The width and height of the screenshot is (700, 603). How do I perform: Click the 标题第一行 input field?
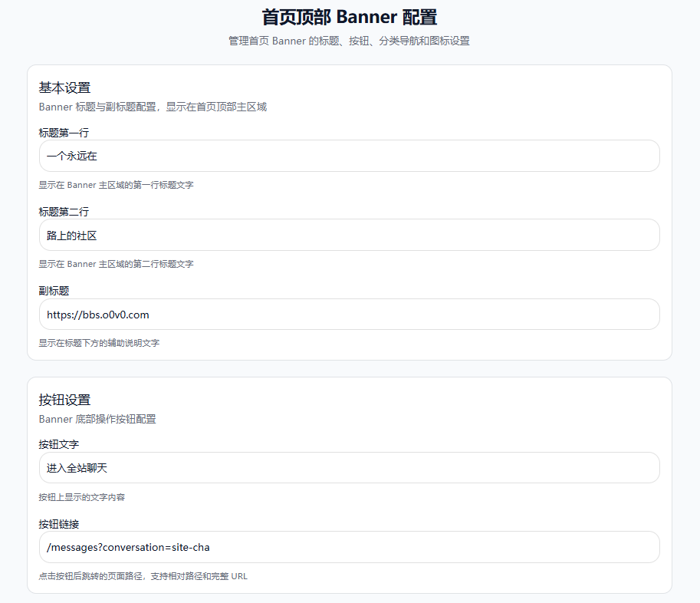(349, 156)
